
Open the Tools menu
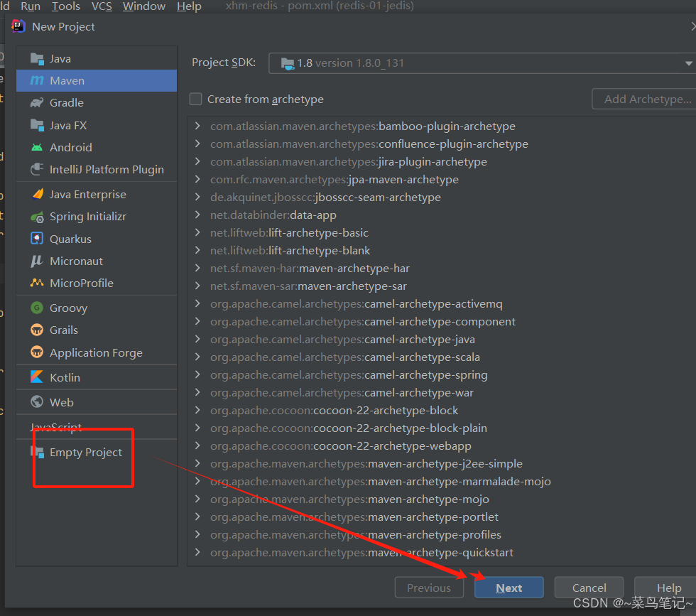click(x=66, y=6)
